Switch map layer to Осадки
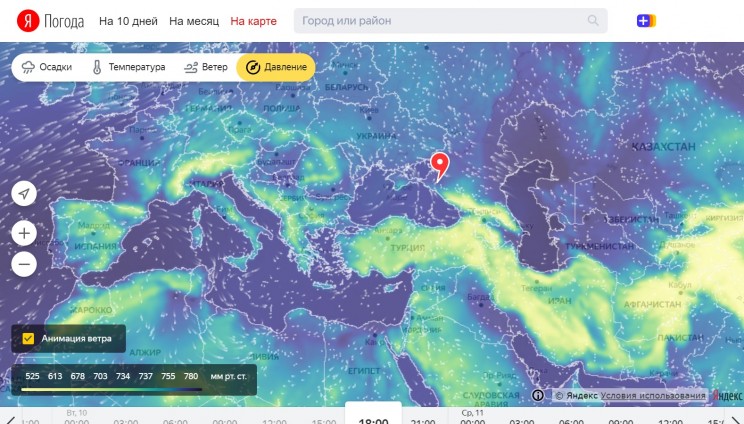Screen dimensions: 744x424 coord(47,67)
